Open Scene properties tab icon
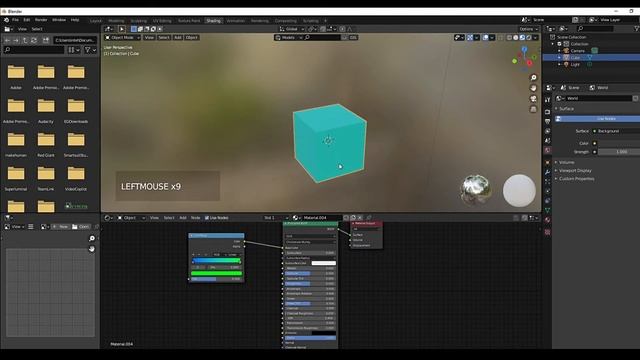Screen dimensions: 640x360 pos(547,140)
